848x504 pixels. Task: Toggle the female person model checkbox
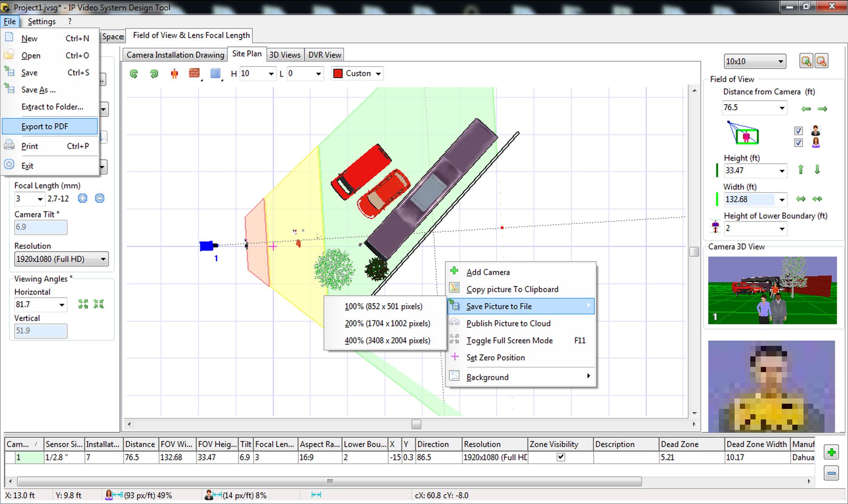[798, 142]
